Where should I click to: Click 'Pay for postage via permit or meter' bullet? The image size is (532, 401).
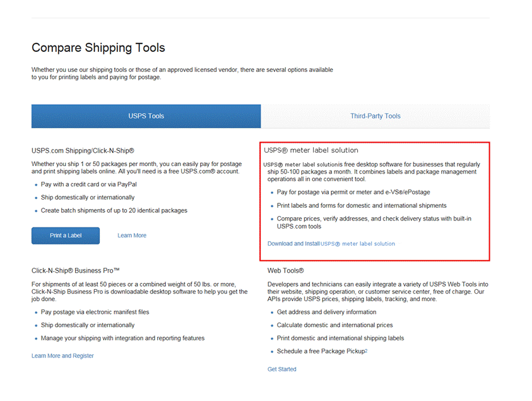(353, 192)
